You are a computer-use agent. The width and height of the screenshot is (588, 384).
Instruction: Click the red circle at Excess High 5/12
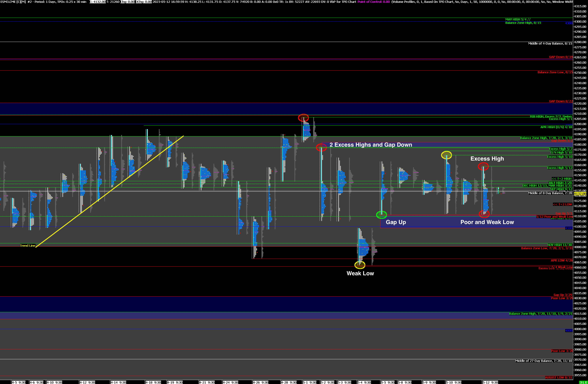483,166
